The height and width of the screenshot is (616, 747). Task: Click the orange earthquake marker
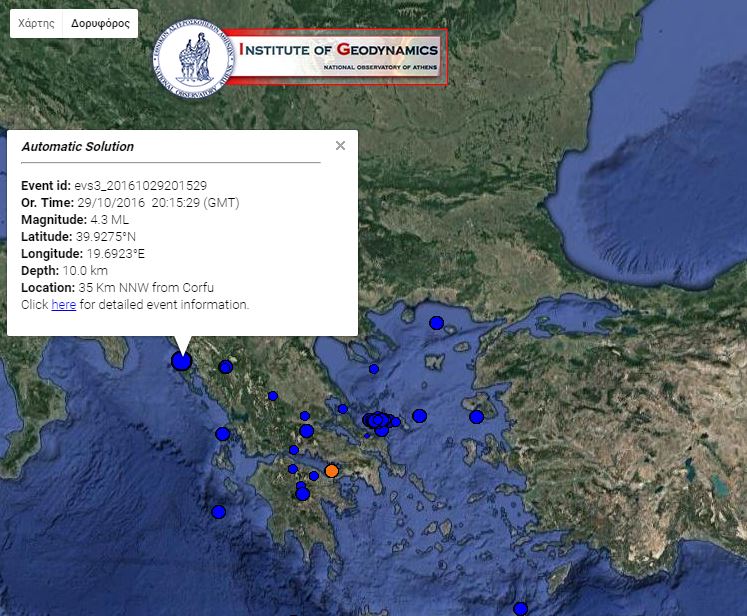(x=332, y=470)
